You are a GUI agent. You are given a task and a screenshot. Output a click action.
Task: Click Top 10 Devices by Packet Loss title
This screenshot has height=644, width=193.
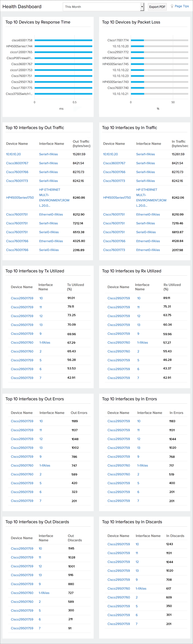click(131, 22)
